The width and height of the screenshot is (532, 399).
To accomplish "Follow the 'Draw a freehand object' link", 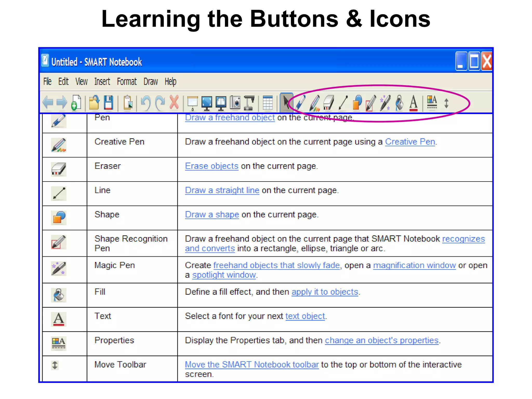I will point(230,118).
